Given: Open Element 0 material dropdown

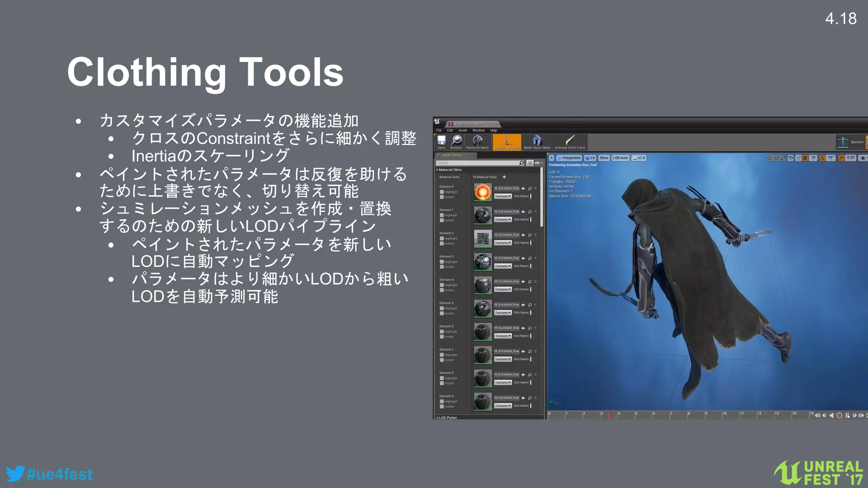Looking at the screenshot, I should (x=506, y=189).
